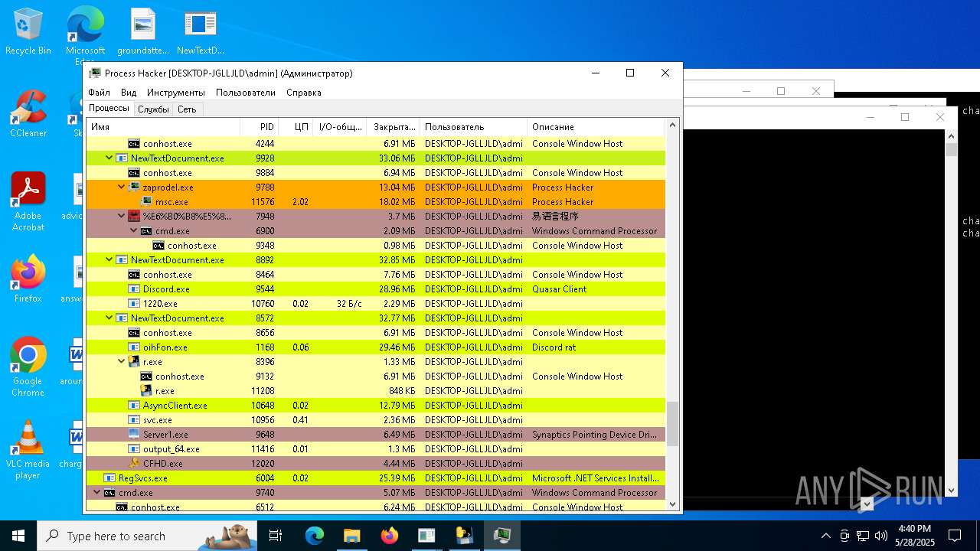Open the Справка menu
The height and width of the screenshot is (551, 980).
click(x=304, y=93)
